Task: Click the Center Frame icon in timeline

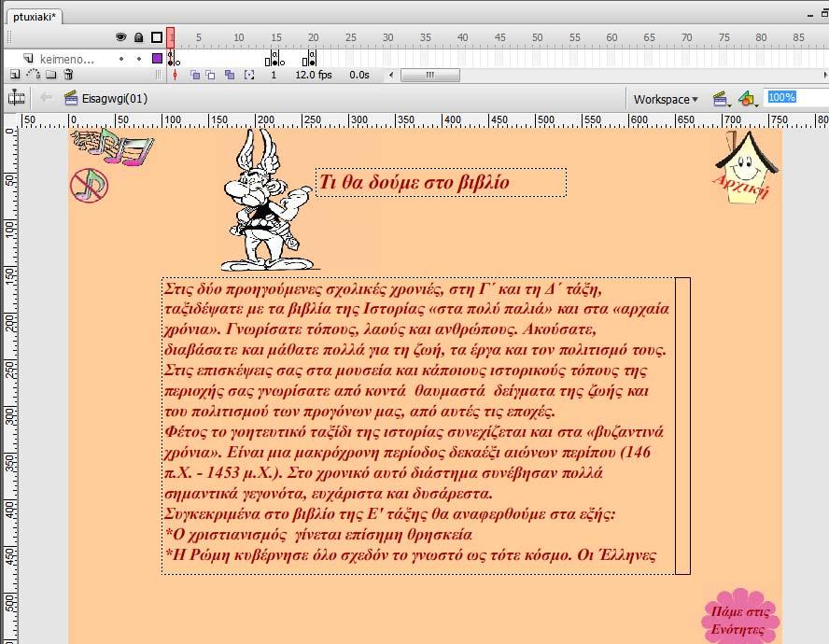Action: [175, 75]
